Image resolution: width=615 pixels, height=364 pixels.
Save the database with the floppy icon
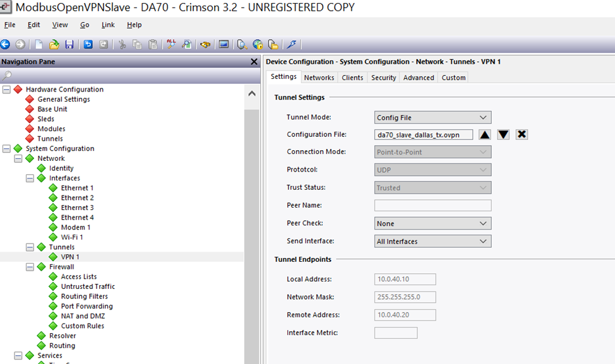[x=69, y=45]
